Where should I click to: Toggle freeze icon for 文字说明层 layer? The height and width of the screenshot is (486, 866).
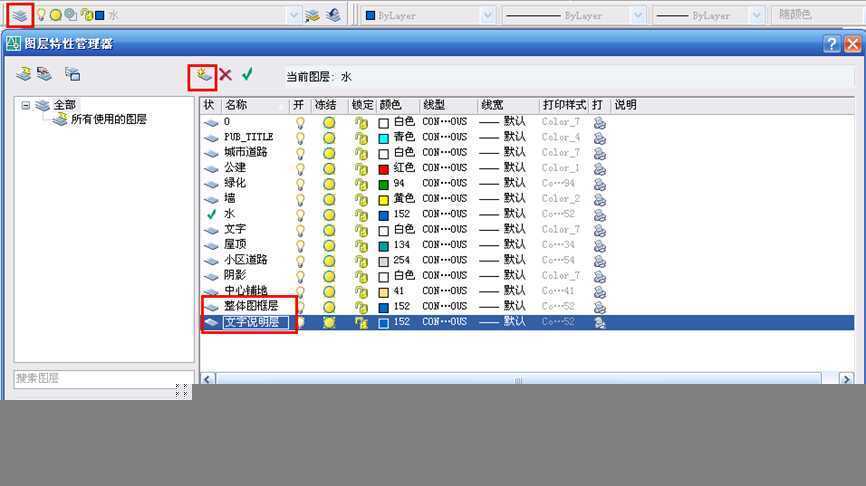tap(329, 323)
